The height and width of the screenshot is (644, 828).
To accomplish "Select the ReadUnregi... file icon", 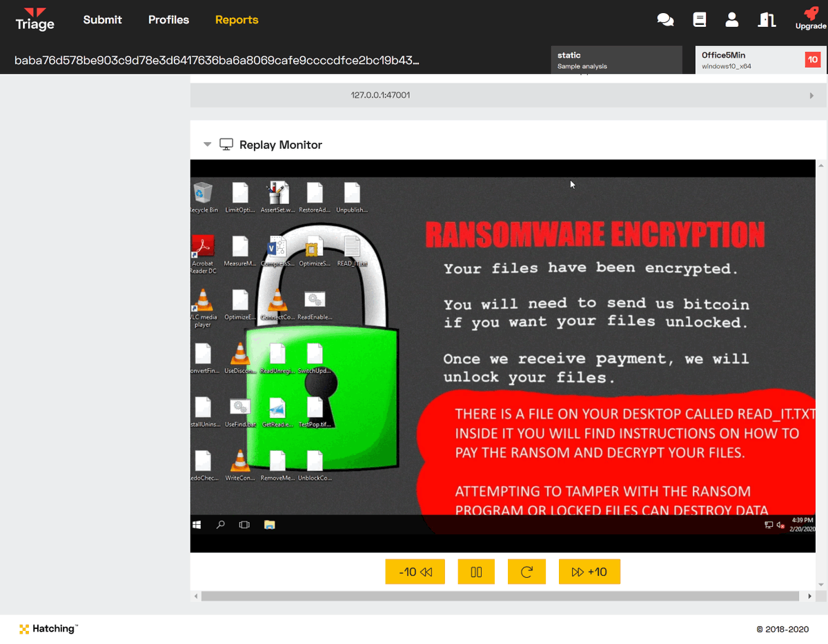I will tap(277, 359).
